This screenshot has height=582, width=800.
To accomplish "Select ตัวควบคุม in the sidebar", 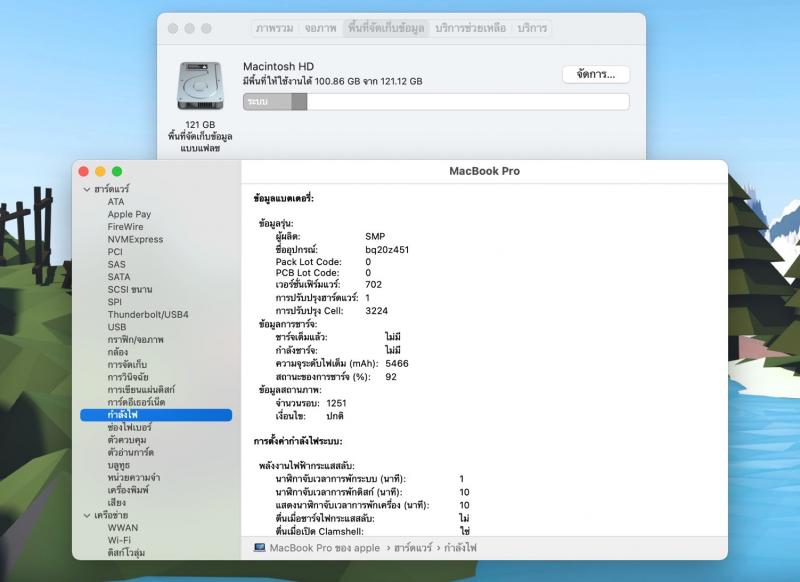I will (127, 440).
